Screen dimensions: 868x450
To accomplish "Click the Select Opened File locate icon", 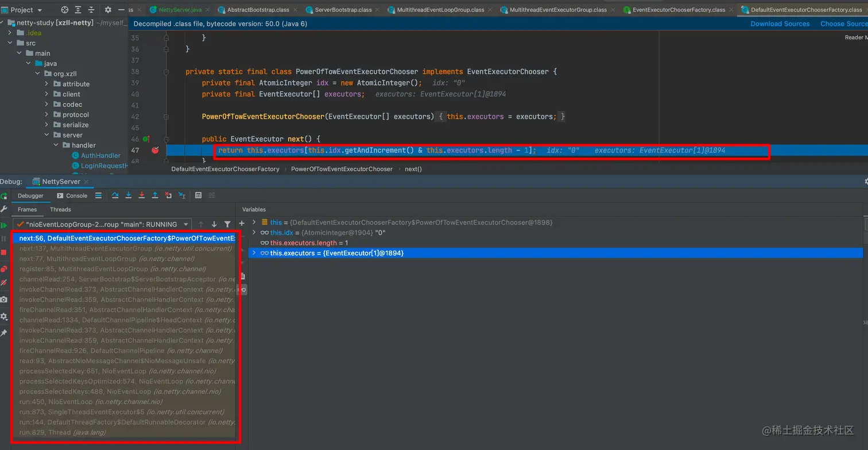I will [64, 10].
